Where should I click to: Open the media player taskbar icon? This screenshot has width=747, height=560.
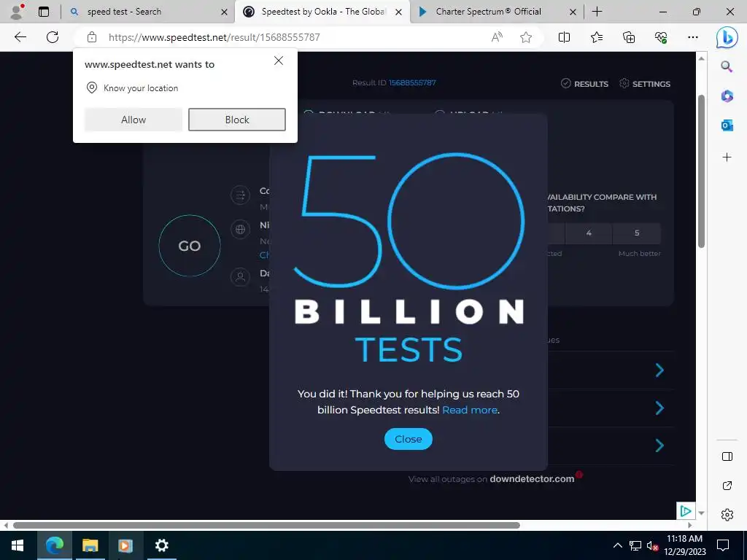(x=125, y=545)
